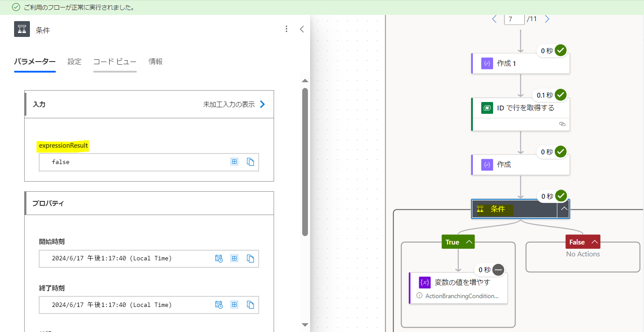The height and width of the screenshot is (332, 644).
Task: Select the 変数の値を増やす action card
Action: (x=458, y=288)
